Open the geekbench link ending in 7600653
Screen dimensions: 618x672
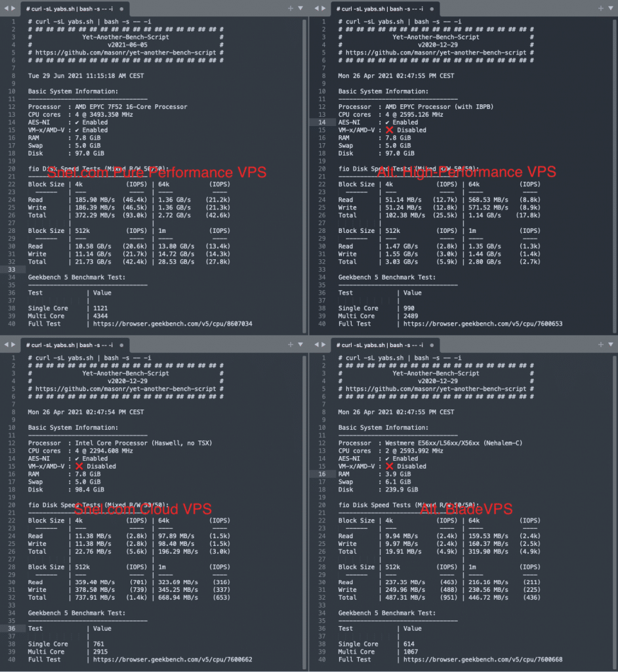click(x=483, y=324)
